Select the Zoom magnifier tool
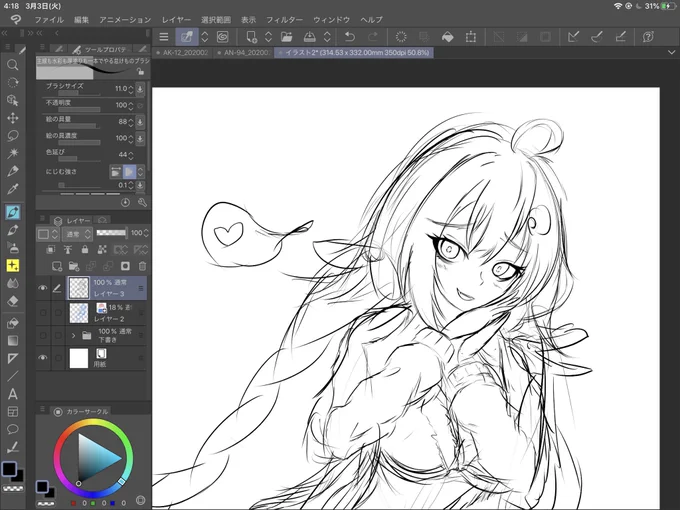Viewport: 680px width, 510px height. click(13, 65)
